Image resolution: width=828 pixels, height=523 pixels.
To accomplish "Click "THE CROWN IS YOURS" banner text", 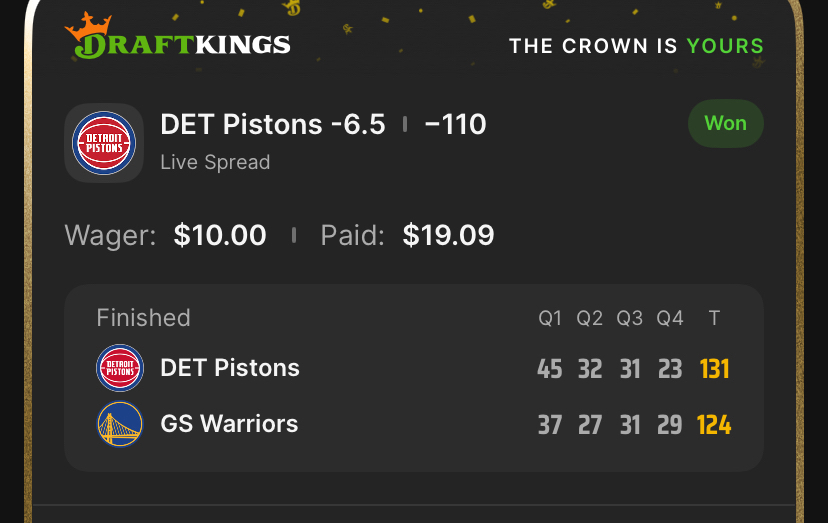I will point(636,46).
